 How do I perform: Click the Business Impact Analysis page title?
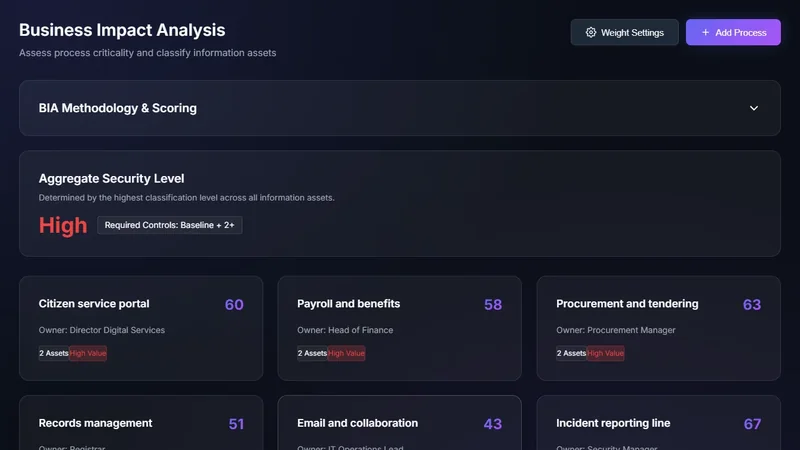point(122,30)
